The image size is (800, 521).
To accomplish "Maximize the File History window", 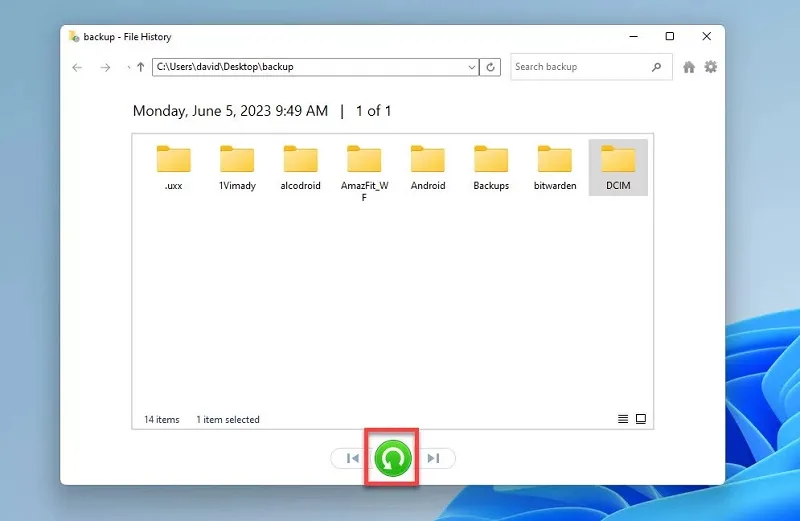I will tap(670, 36).
